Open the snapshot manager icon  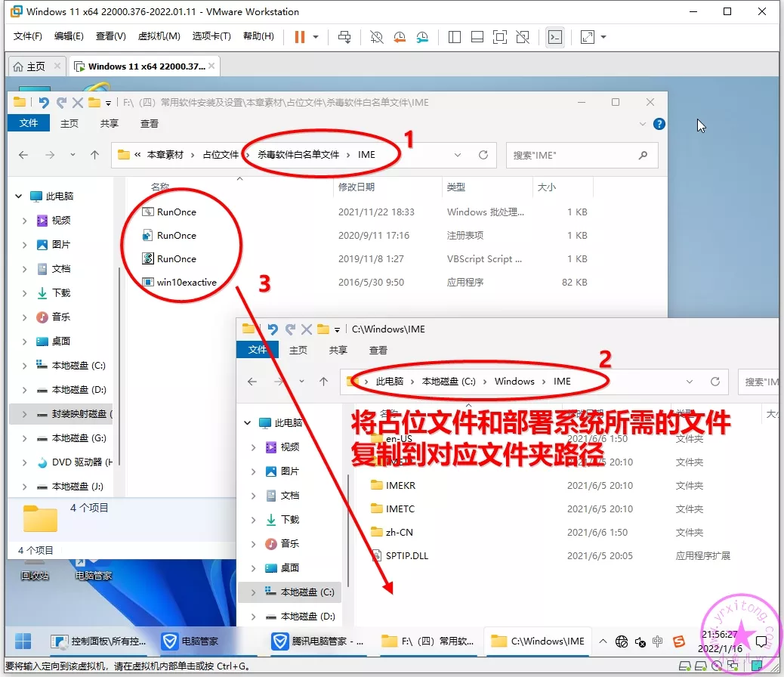[422, 36]
